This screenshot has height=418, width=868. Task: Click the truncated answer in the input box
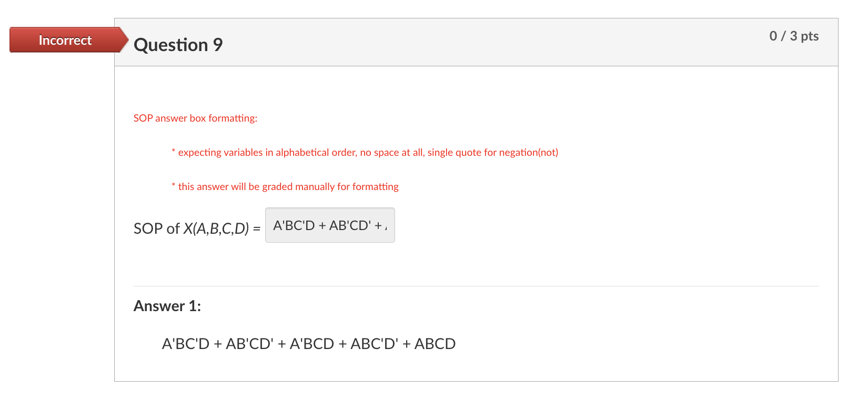330,225
